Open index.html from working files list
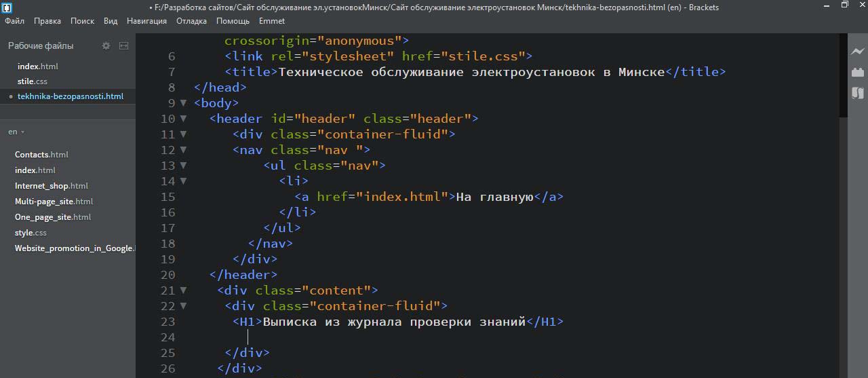 click(37, 67)
